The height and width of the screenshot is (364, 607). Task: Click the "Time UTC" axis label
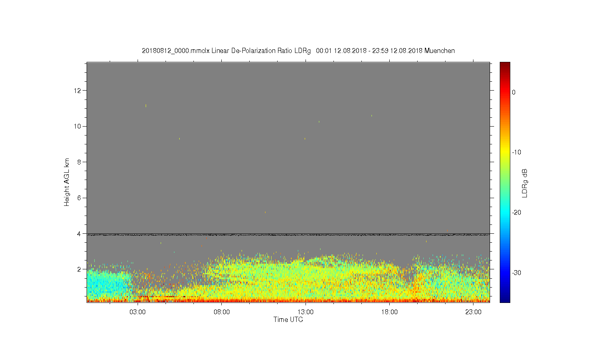pyautogui.click(x=288, y=320)
